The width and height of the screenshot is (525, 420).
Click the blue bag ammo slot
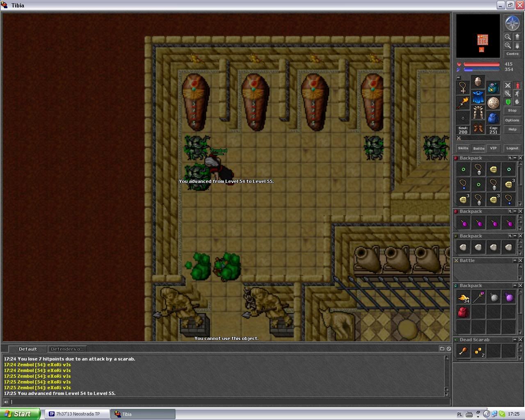click(493, 118)
